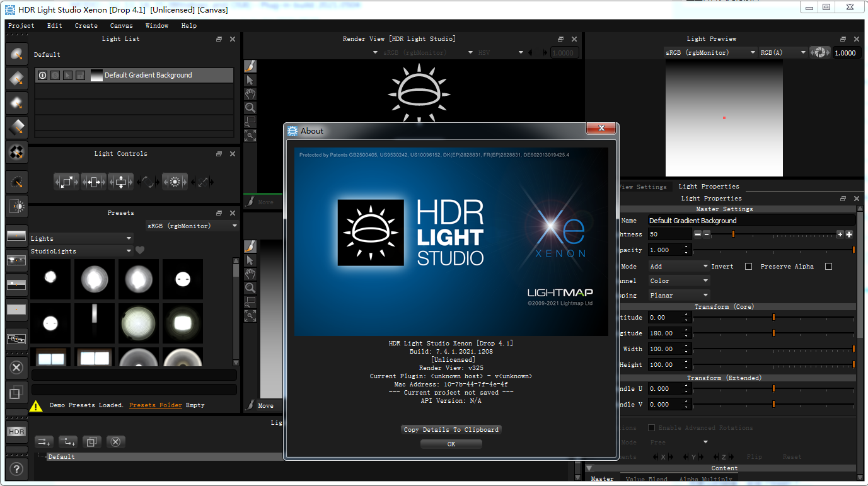
Task: Open the Presets Folder link
Action: click(x=155, y=405)
